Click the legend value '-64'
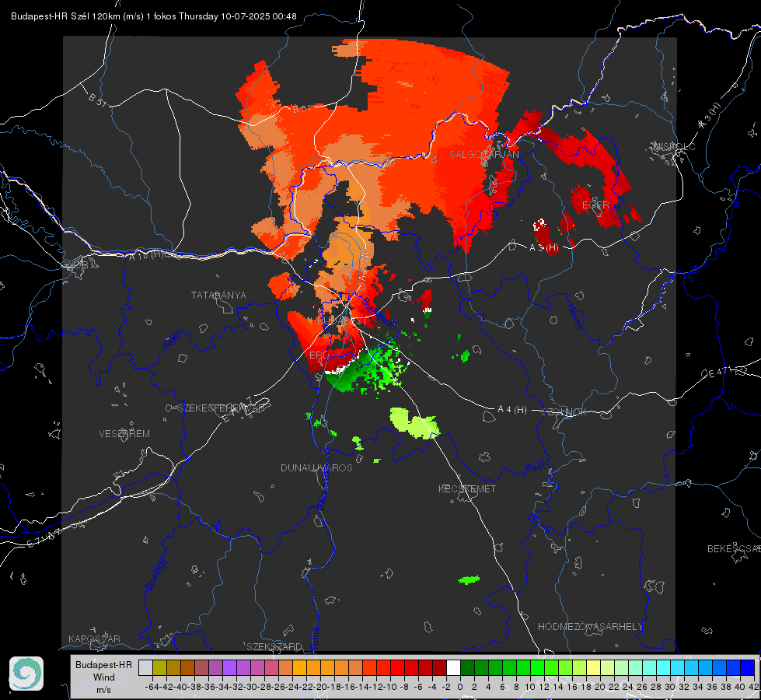The image size is (761, 700). click(x=152, y=687)
